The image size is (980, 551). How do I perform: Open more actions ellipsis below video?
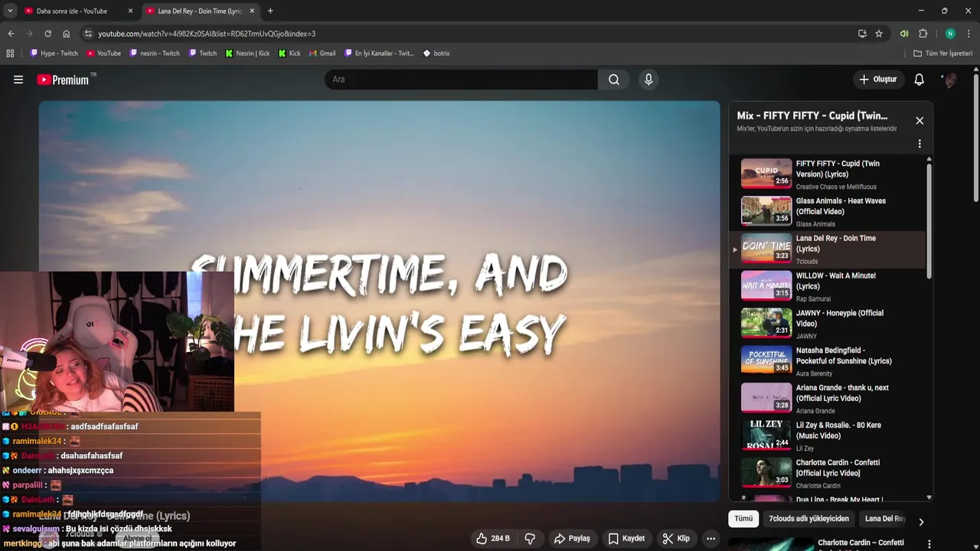710,539
